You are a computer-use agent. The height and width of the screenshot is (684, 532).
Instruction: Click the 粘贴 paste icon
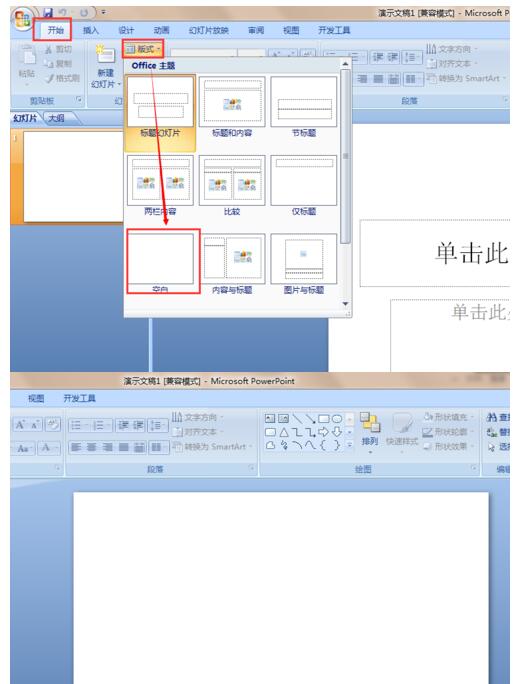[28, 55]
